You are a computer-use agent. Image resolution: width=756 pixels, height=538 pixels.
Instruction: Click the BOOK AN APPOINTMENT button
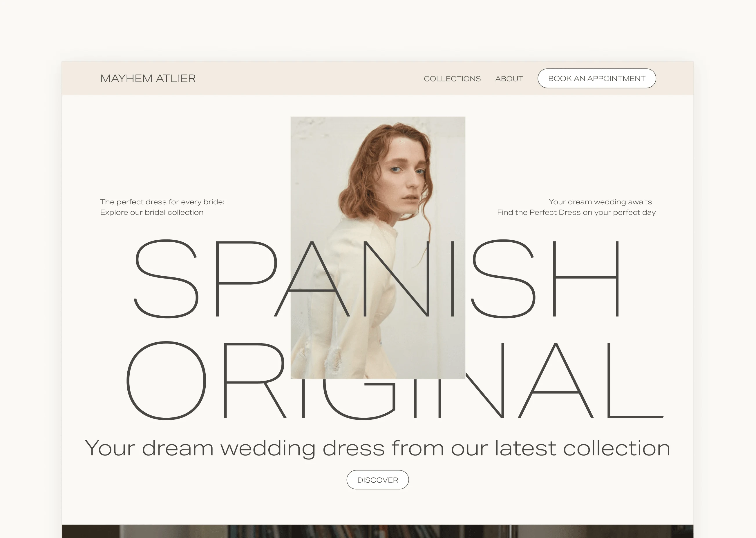pos(596,79)
